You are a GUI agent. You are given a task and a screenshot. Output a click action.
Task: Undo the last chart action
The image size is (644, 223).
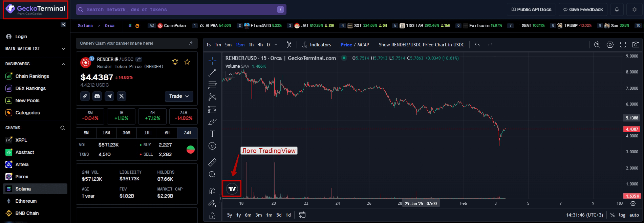[477, 45]
